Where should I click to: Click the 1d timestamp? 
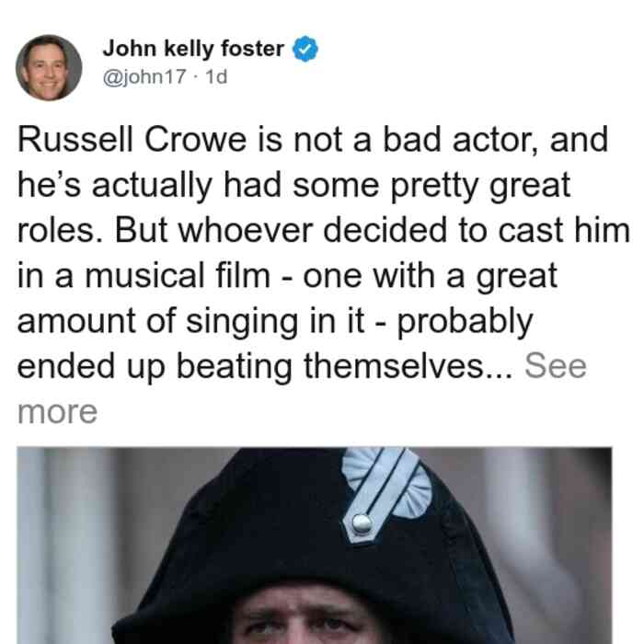click(216, 76)
